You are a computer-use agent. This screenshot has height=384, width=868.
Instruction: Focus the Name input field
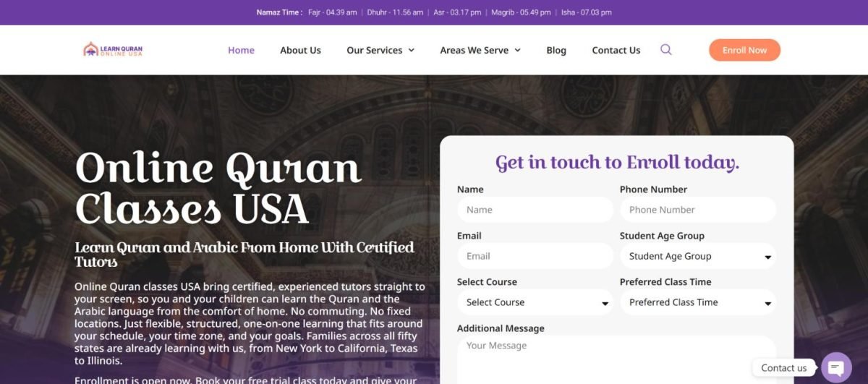click(535, 210)
